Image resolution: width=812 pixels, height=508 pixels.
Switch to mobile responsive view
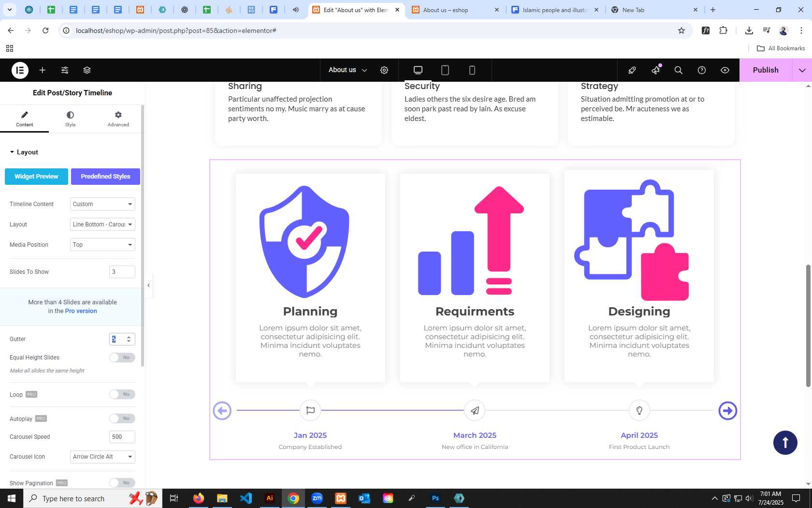pos(472,70)
